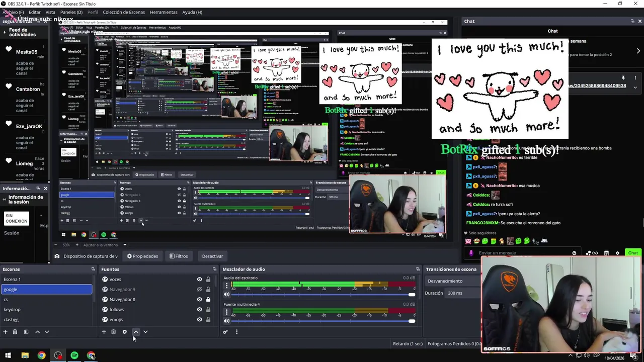
Task: Lock the voces source
Action: tap(208, 279)
